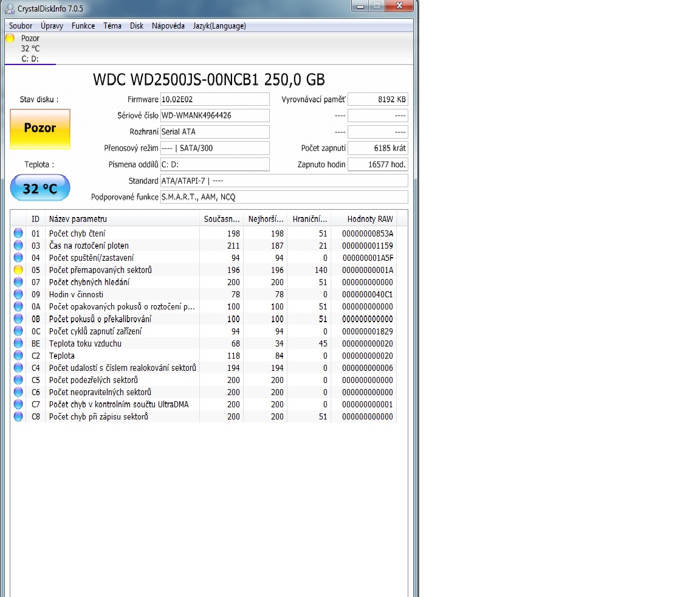Viewport: 700px width, 597px height.
Task: Open the Jazyk(Language) menu
Action: click(x=219, y=26)
